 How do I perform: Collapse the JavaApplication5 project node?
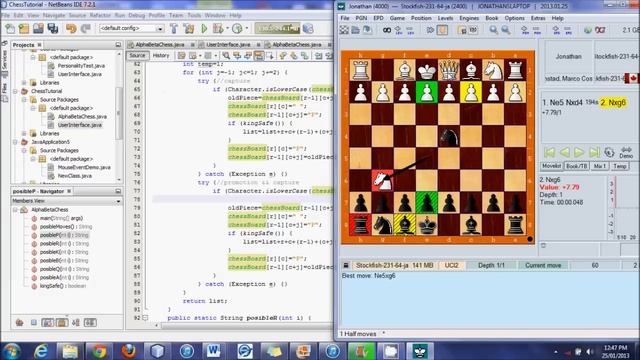[16, 142]
